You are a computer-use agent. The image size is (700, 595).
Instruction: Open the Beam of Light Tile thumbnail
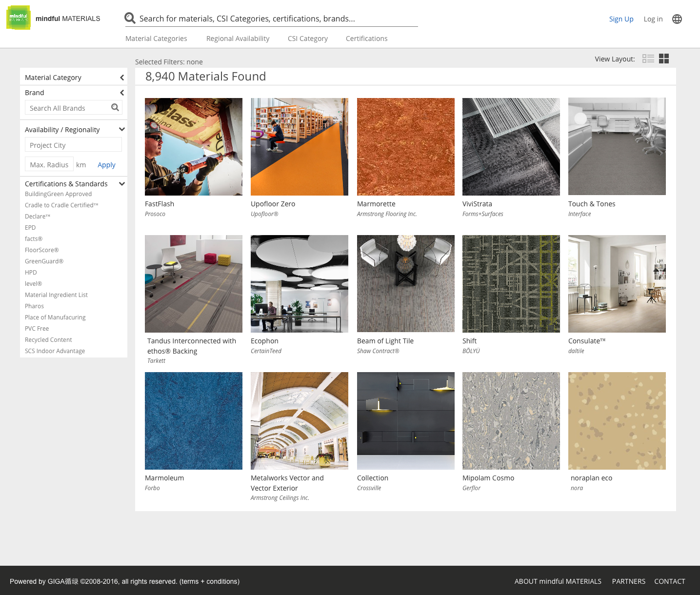click(406, 284)
